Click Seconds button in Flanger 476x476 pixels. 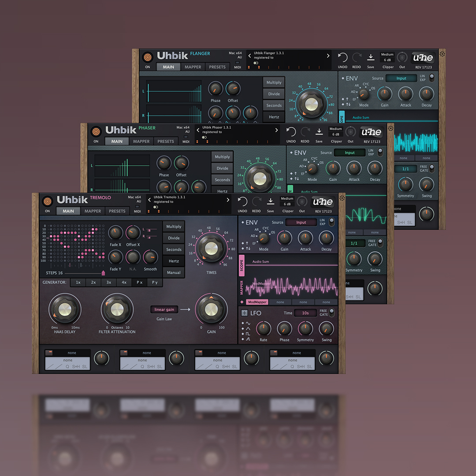(x=274, y=105)
